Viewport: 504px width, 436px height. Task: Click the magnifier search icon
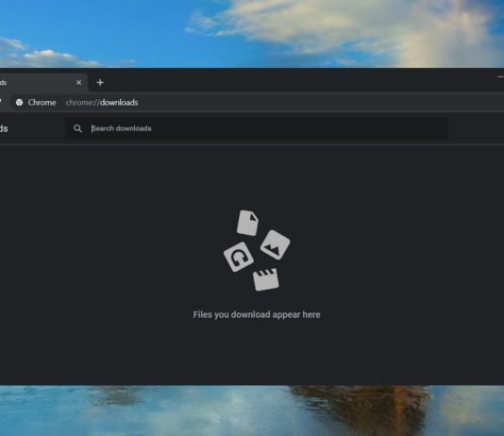click(x=77, y=128)
